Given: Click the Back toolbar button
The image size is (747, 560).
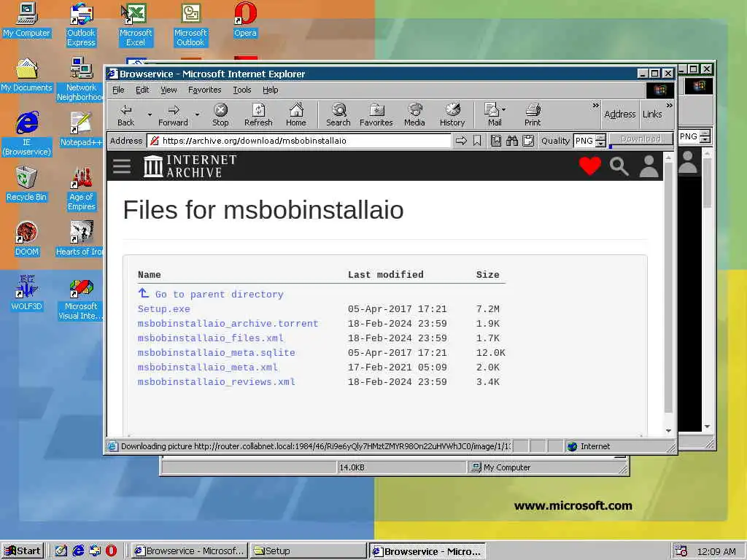Looking at the screenshot, I should click(x=125, y=114).
